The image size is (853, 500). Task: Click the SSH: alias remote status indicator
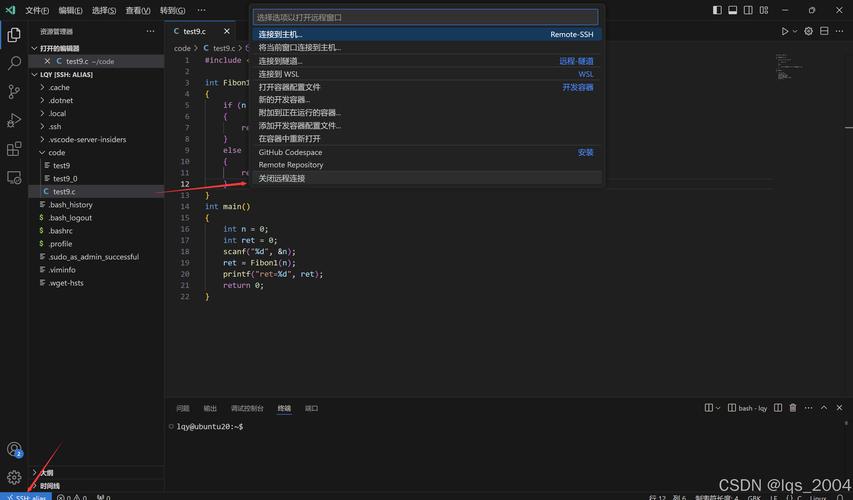pyautogui.click(x=26, y=497)
